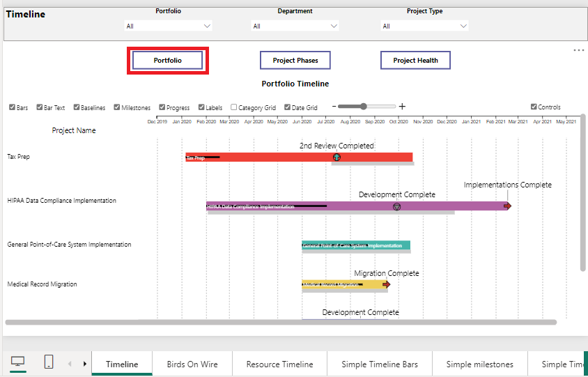Click the Migration Complete milestone label
Image resolution: width=588 pixels, height=377 pixels.
point(387,273)
